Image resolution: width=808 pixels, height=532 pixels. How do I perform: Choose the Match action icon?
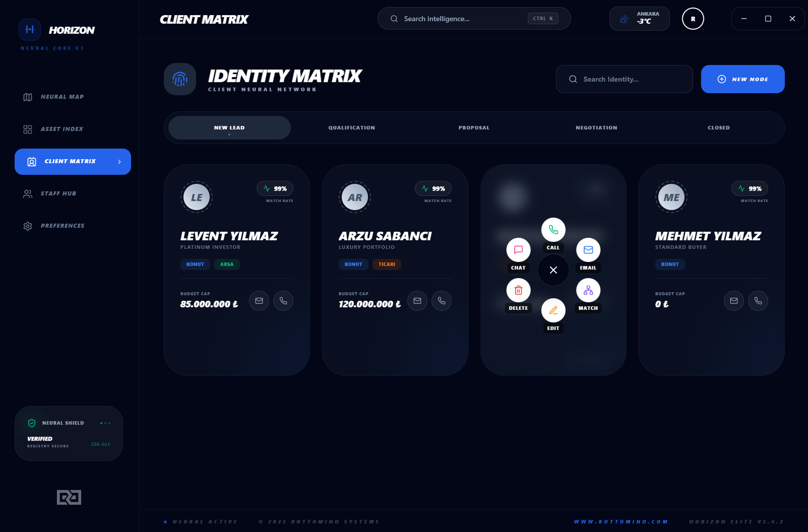588,290
